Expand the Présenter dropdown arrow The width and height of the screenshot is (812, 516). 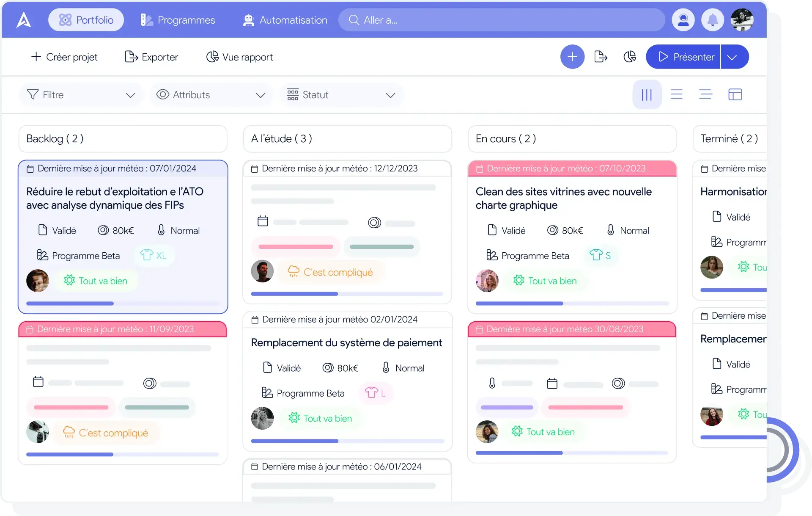pos(735,57)
